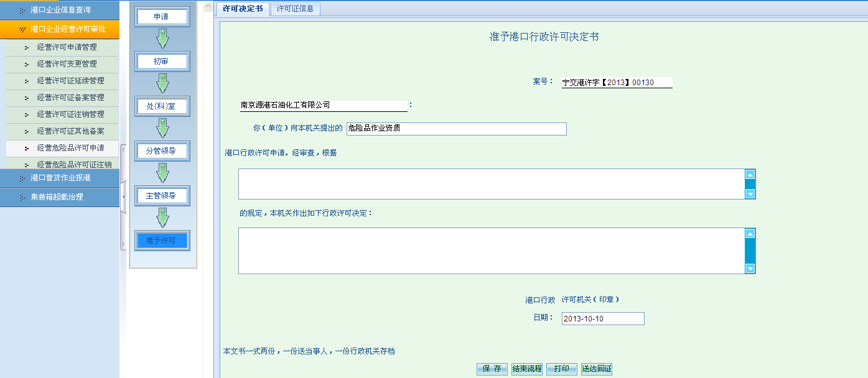Select the 许可决定书 tab
The image size is (868, 378).
[243, 9]
